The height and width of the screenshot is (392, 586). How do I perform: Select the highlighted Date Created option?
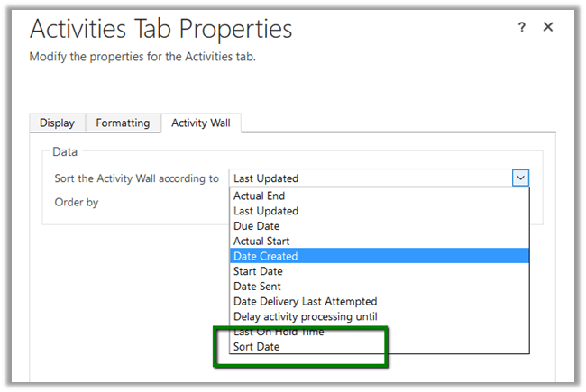pyautogui.click(x=266, y=256)
